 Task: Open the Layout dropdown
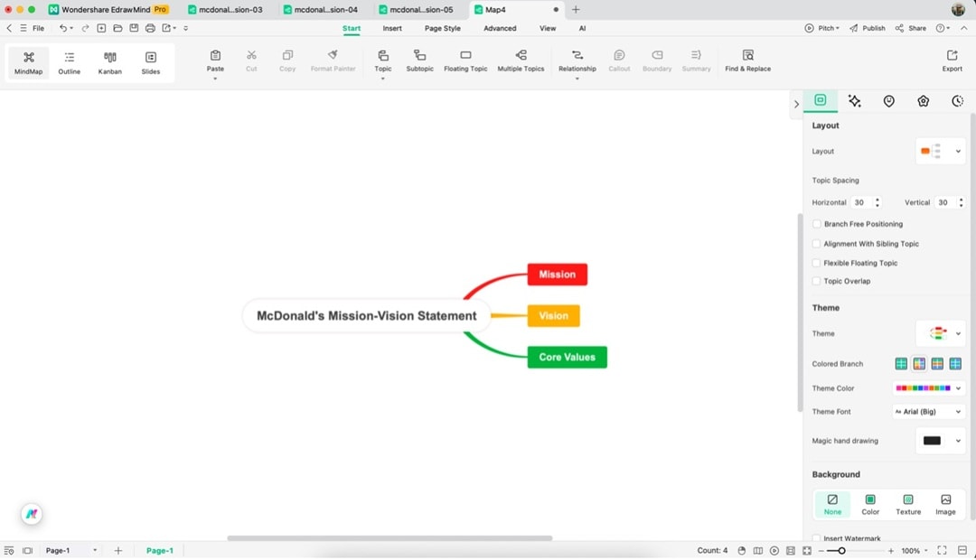click(941, 151)
